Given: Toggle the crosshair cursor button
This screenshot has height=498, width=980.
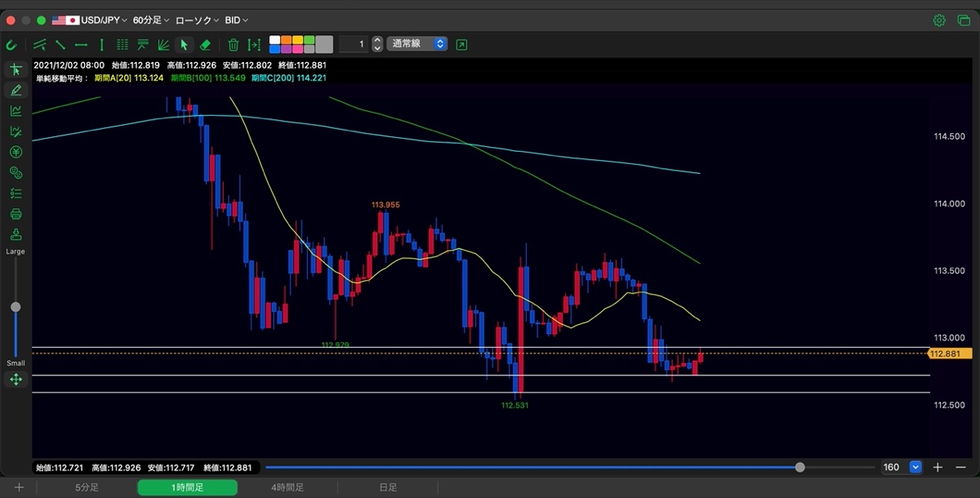Looking at the screenshot, I should click(x=16, y=69).
